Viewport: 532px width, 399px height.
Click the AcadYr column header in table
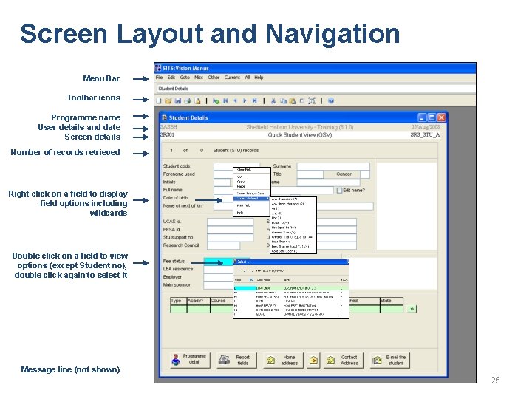[199, 301]
